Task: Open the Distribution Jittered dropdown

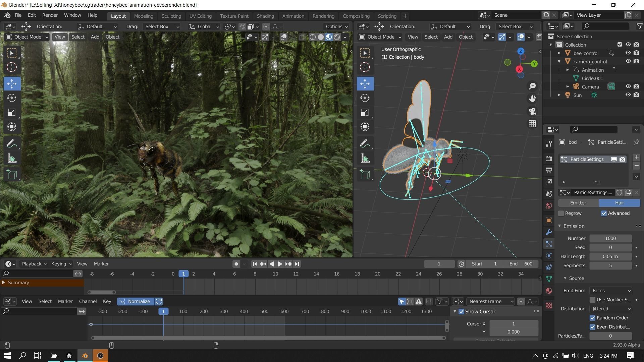Action: (x=610, y=309)
